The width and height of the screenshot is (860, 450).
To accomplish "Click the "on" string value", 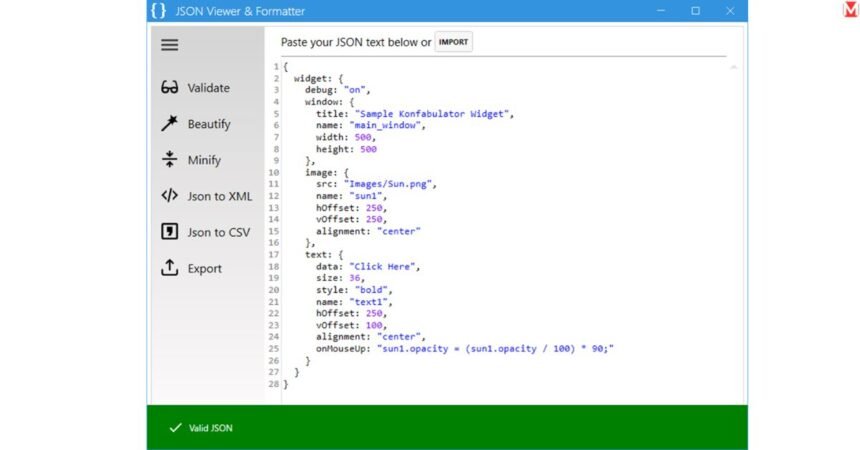I will tap(354, 89).
